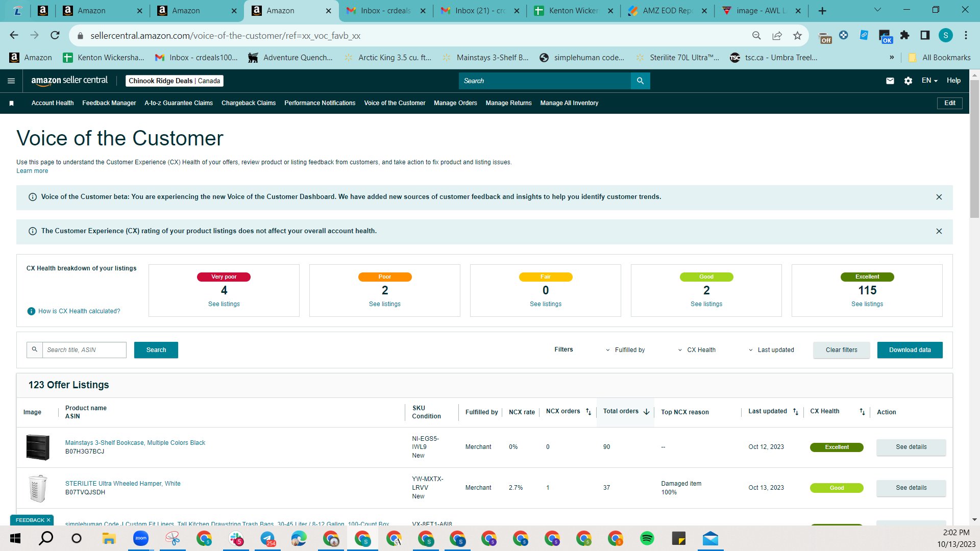Show more bookmarks with the chevron

892,57
